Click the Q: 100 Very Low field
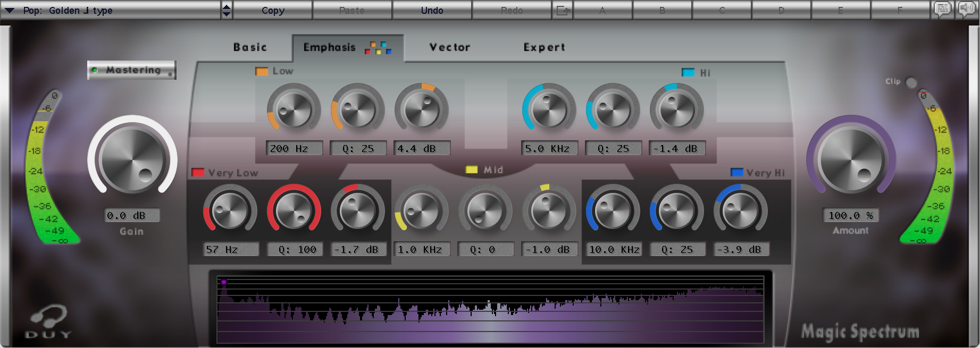Viewport: 980px width, 348px height. click(294, 249)
